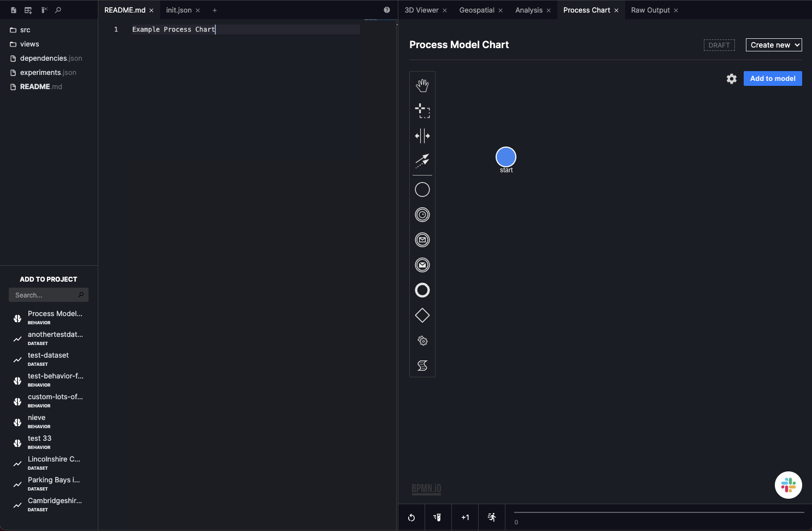Select the Space tool
The width and height of the screenshot is (812, 531).
(422, 136)
